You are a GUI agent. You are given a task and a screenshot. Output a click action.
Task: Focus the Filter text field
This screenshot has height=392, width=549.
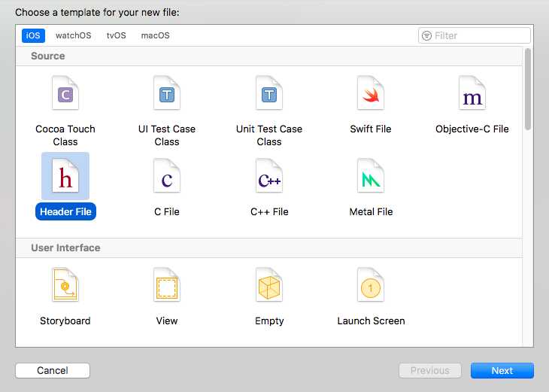click(x=475, y=35)
